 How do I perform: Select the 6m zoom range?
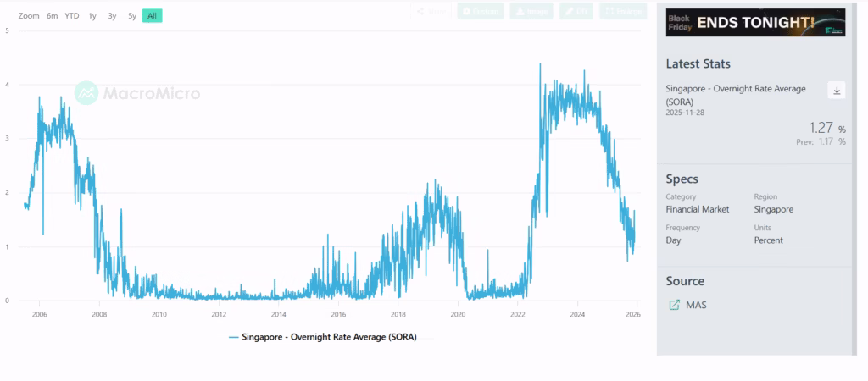(53, 16)
